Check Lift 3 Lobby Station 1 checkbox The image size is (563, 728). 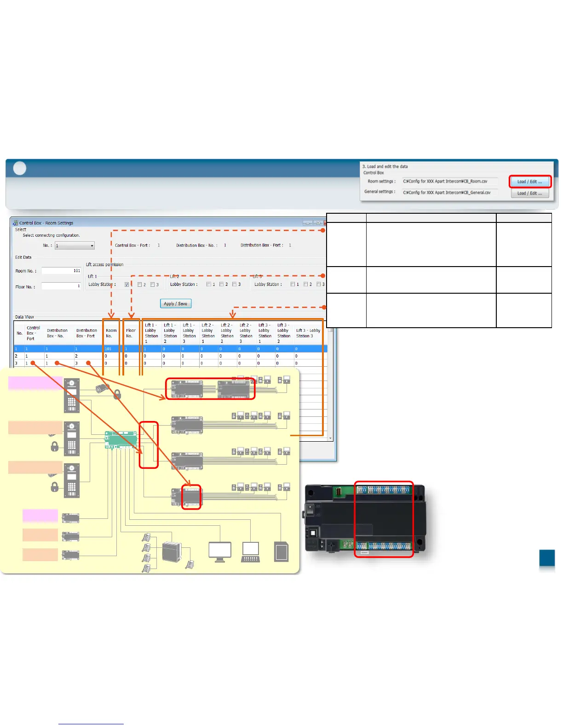point(293,284)
